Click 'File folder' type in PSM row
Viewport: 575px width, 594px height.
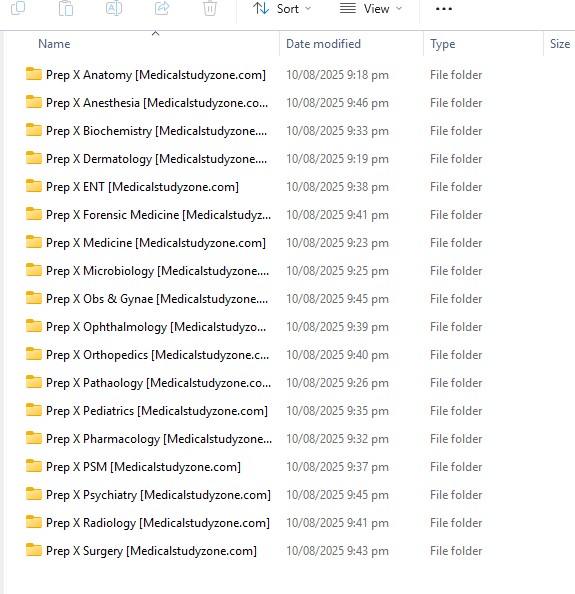pos(456,467)
